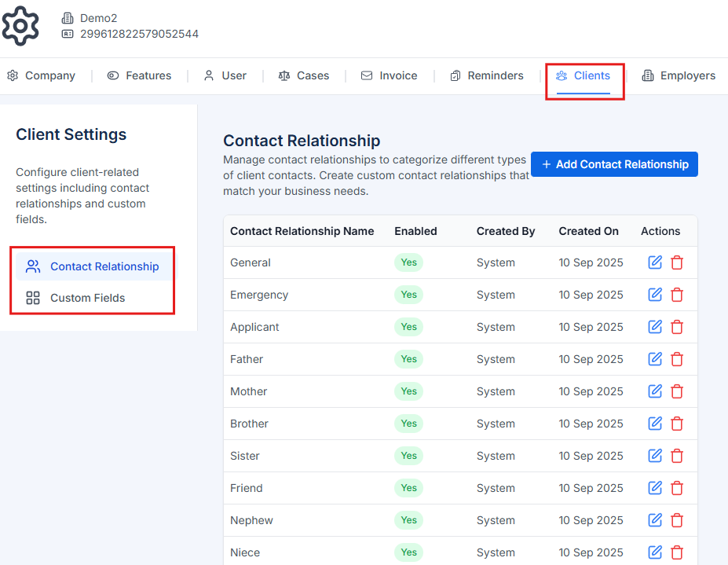The image size is (728, 565).
Task: Edit the Applicant contact relationship
Action: pos(655,327)
